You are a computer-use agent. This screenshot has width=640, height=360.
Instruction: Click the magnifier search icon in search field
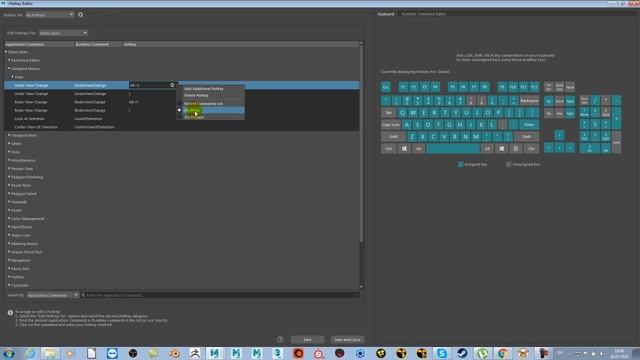(83, 295)
